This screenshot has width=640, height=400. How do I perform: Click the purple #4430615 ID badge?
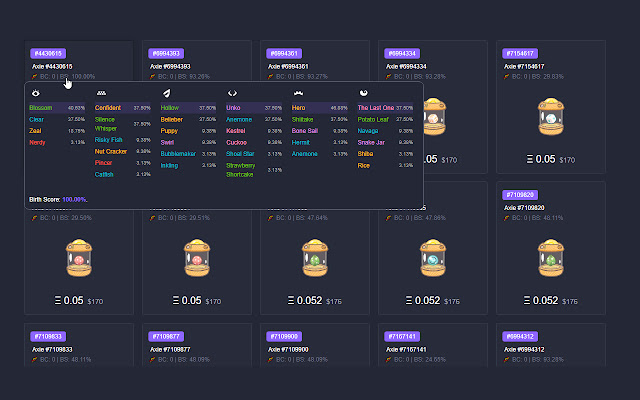tap(48, 53)
